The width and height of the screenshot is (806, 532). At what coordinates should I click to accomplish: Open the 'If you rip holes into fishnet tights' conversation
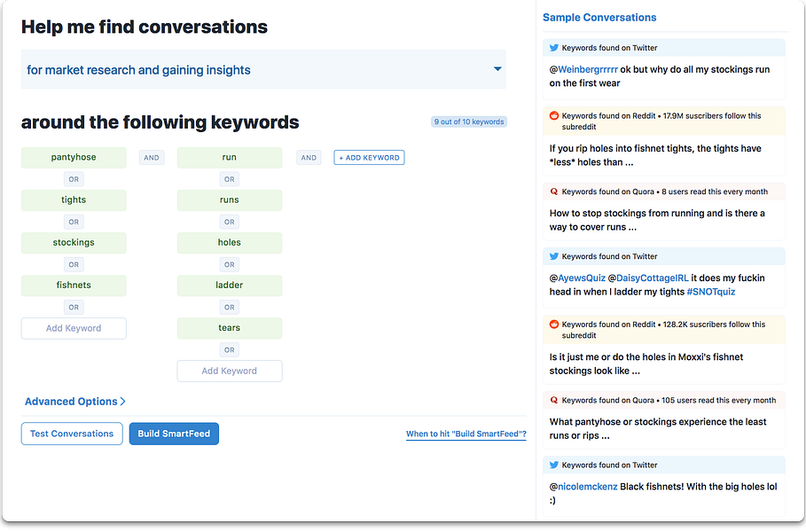coord(655,155)
